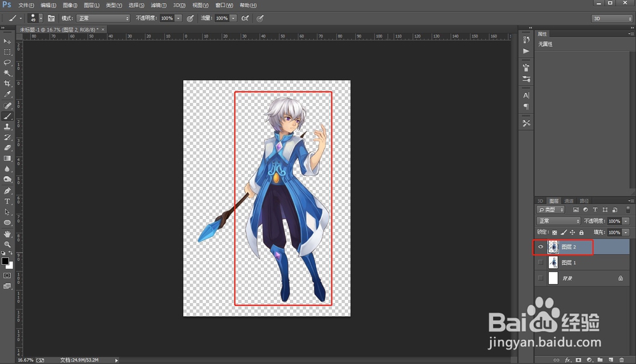
Task: Open the layer 填充 fill dropdown arrow
Action: (x=626, y=233)
